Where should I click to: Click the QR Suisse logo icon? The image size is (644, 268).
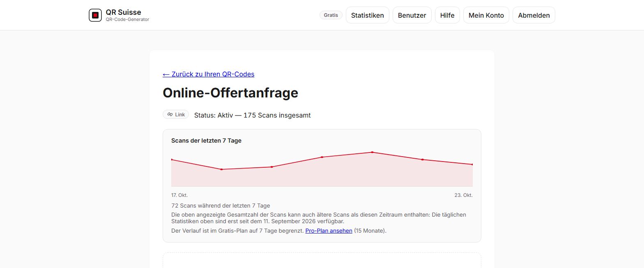pyautogui.click(x=95, y=15)
